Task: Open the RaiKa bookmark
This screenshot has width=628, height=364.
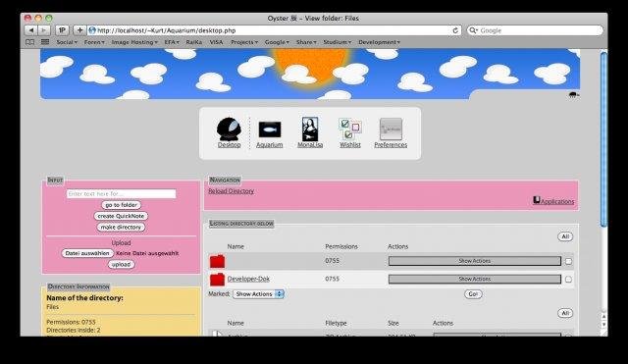Action: (194, 42)
